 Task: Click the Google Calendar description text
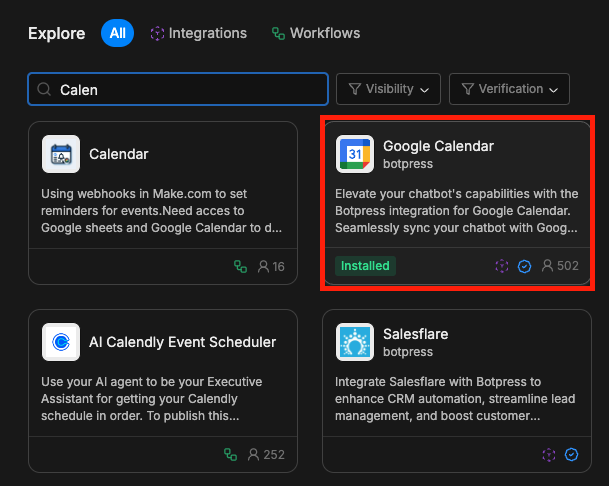457,211
